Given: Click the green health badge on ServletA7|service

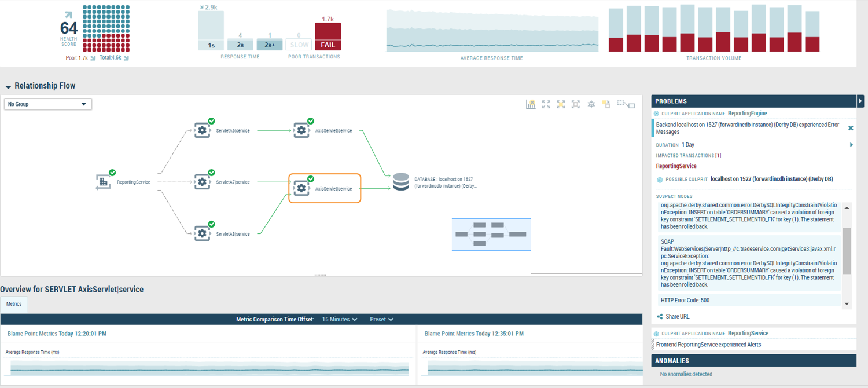Looking at the screenshot, I should tap(211, 174).
